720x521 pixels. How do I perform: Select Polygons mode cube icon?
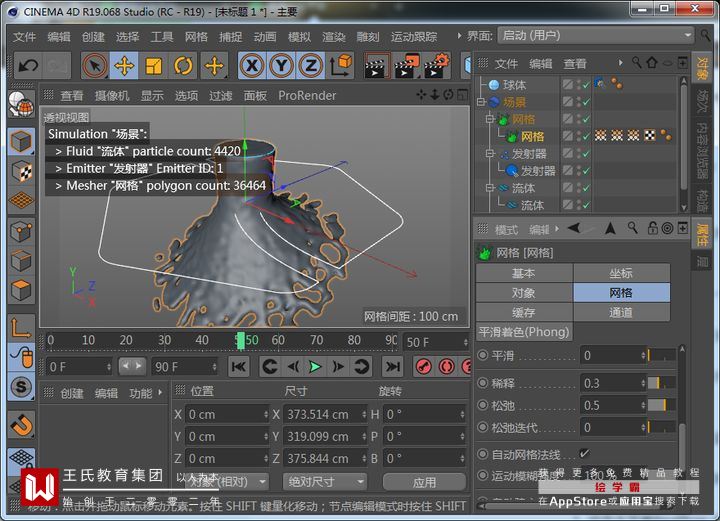coord(21,291)
